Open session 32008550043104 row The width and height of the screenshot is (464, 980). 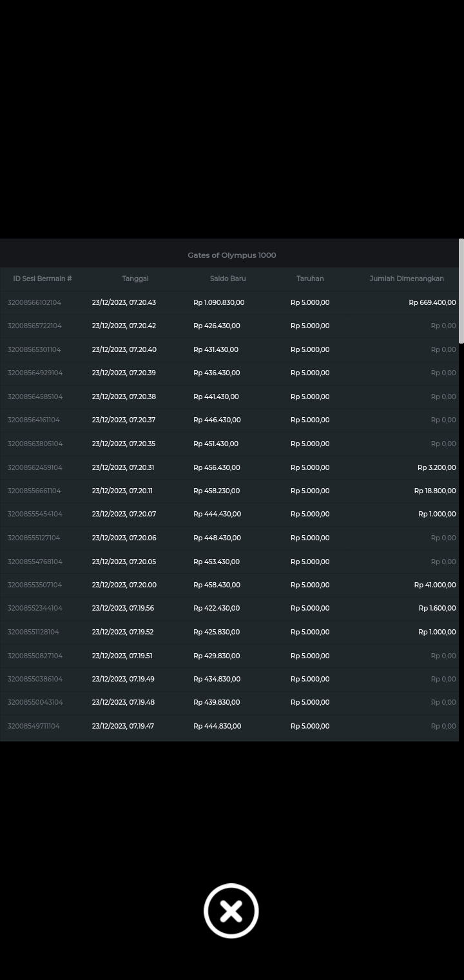tap(35, 702)
